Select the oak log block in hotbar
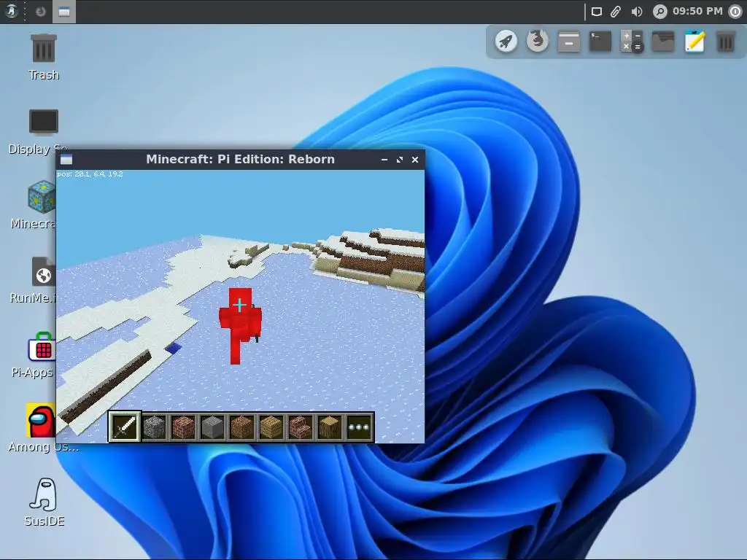Screen dimensions: 747x560 pyautogui.click(x=330, y=427)
